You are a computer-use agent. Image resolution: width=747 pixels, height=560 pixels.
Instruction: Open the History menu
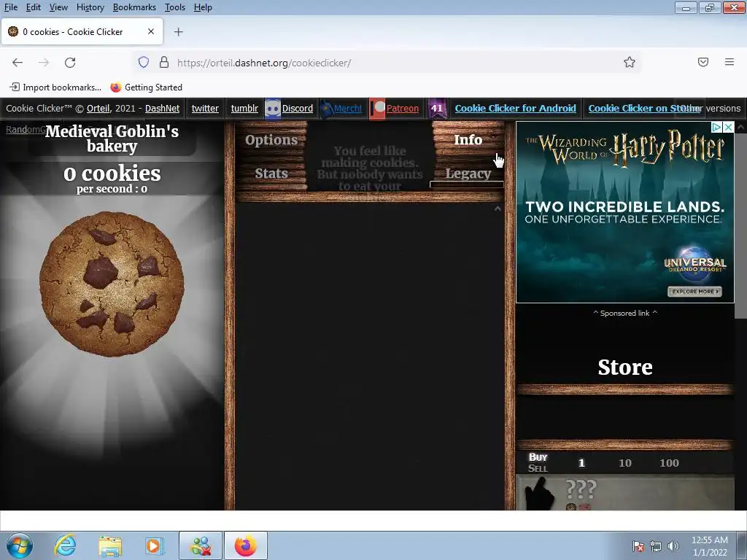coord(90,7)
